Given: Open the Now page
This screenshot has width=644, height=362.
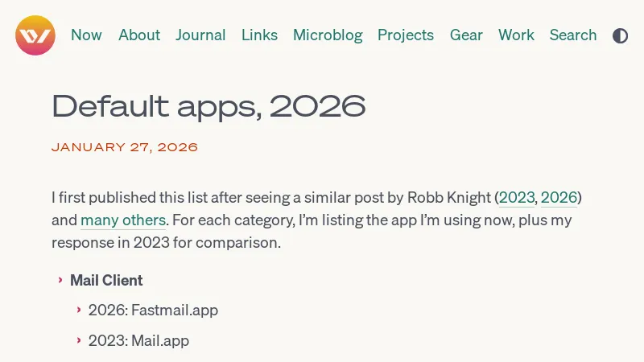Looking at the screenshot, I should [86, 35].
